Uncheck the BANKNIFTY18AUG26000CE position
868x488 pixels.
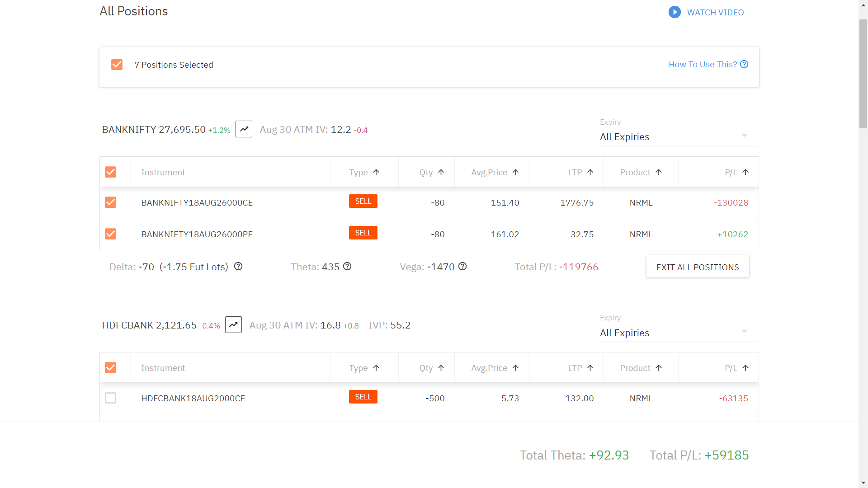110,202
